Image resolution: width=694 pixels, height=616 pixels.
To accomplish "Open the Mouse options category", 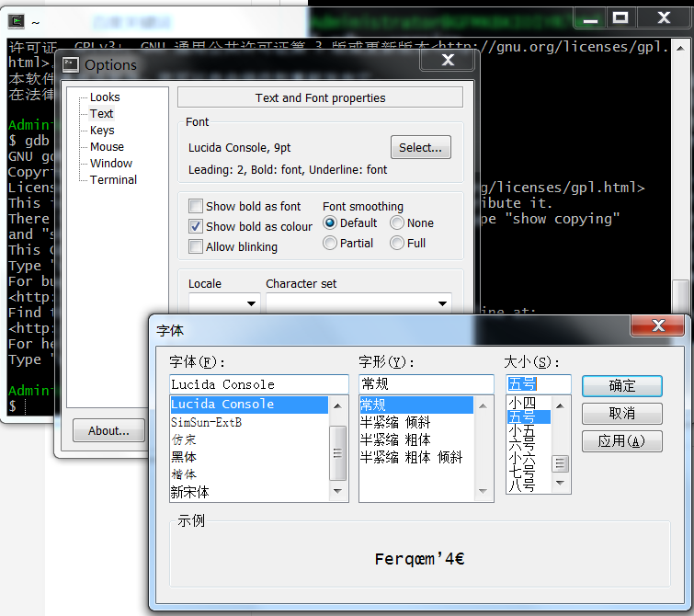I will 108,146.
